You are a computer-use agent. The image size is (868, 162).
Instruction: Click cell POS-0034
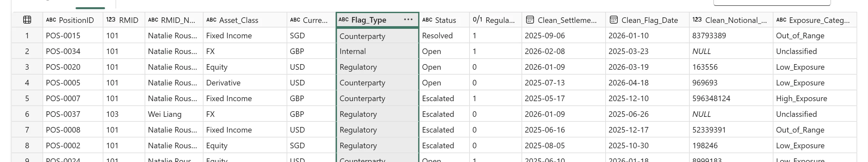(73, 51)
